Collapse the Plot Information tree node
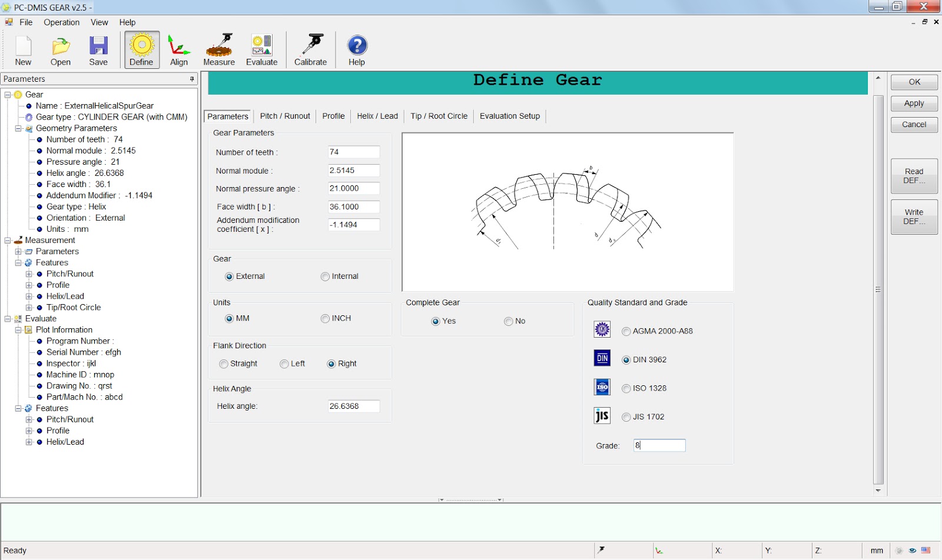Viewport: 942px width, 560px height. (x=18, y=330)
